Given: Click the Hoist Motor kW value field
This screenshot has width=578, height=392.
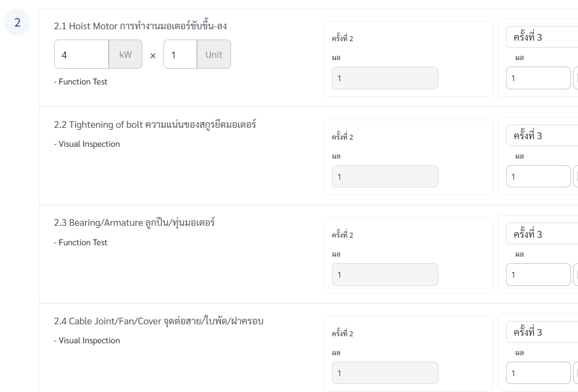Looking at the screenshot, I should (82, 55).
